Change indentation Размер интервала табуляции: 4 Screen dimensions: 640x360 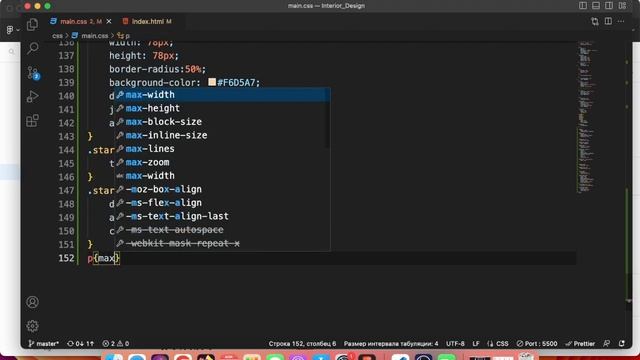click(x=391, y=344)
